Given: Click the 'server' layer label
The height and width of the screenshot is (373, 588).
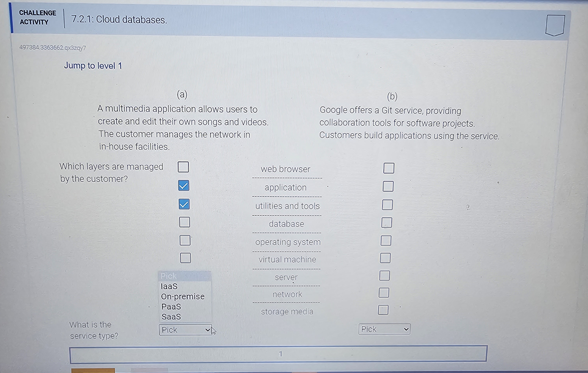Looking at the screenshot, I should tap(286, 277).
